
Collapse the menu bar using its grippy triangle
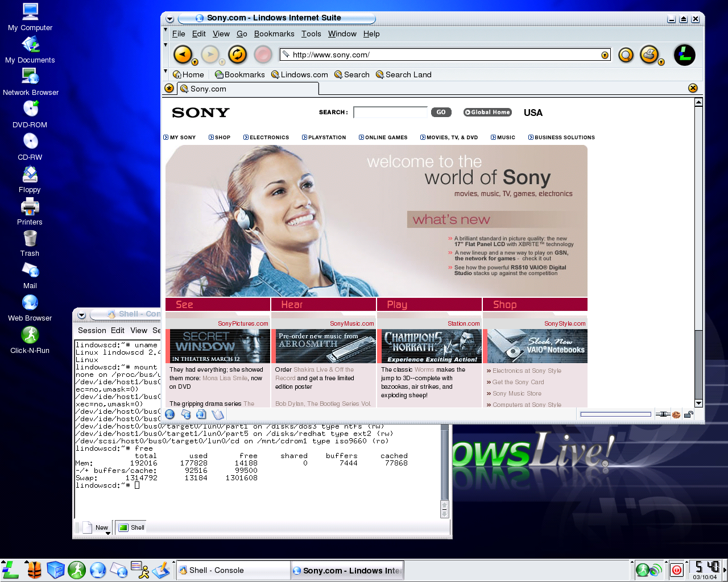166,30
